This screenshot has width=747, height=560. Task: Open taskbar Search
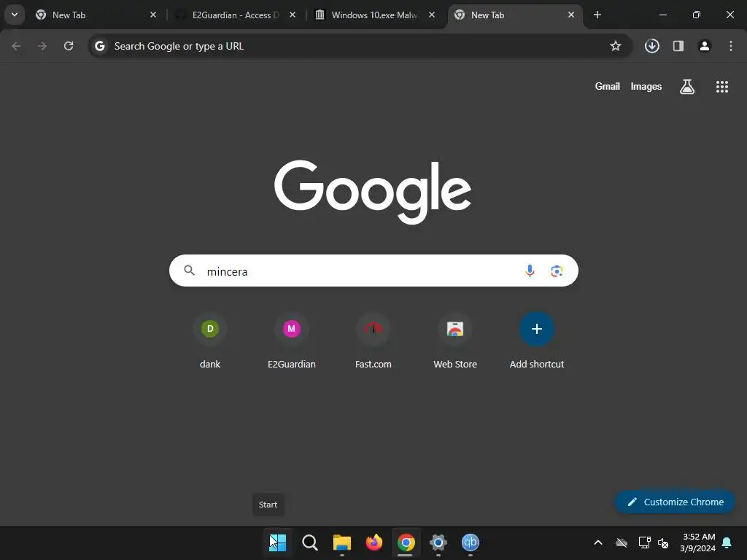(309, 542)
